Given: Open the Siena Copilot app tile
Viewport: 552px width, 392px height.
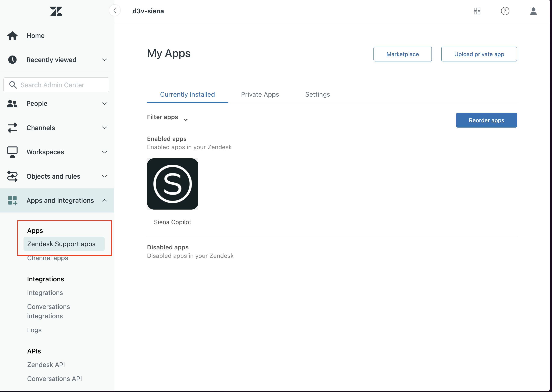Looking at the screenshot, I should [172, 184].
